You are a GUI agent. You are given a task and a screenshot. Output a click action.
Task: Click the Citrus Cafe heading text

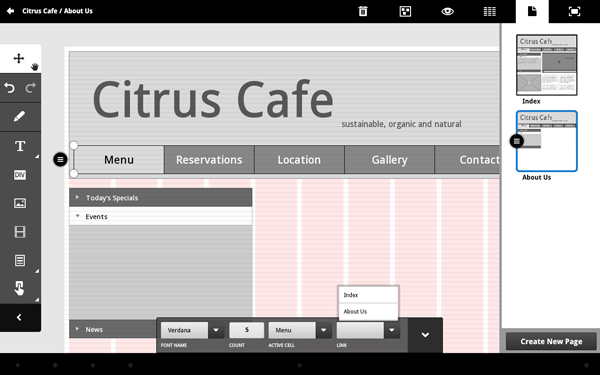click(213, 99)
